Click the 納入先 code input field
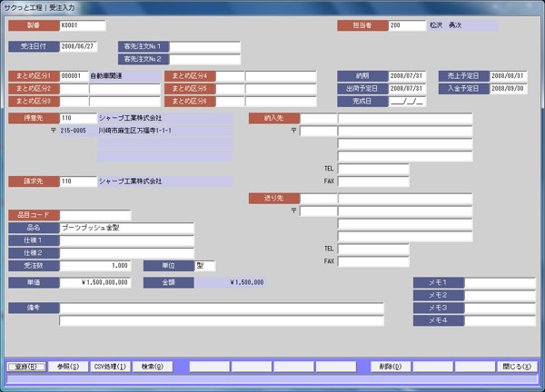 coord(318,118)
